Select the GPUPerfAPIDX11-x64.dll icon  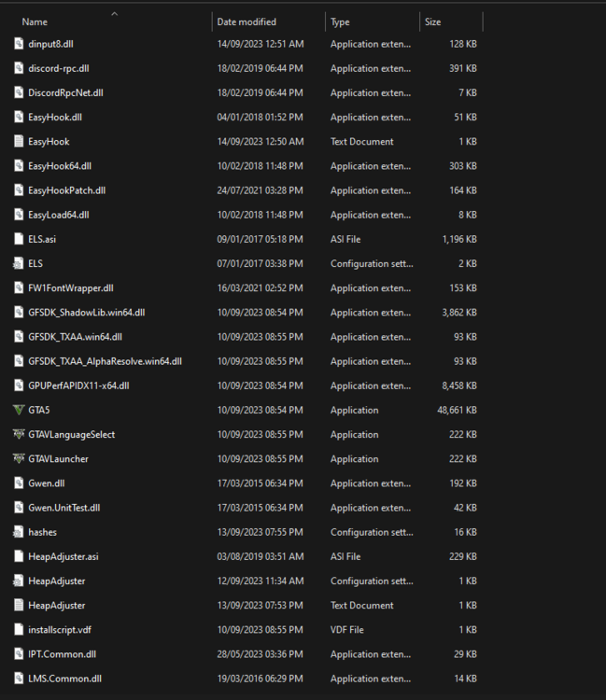19,385
